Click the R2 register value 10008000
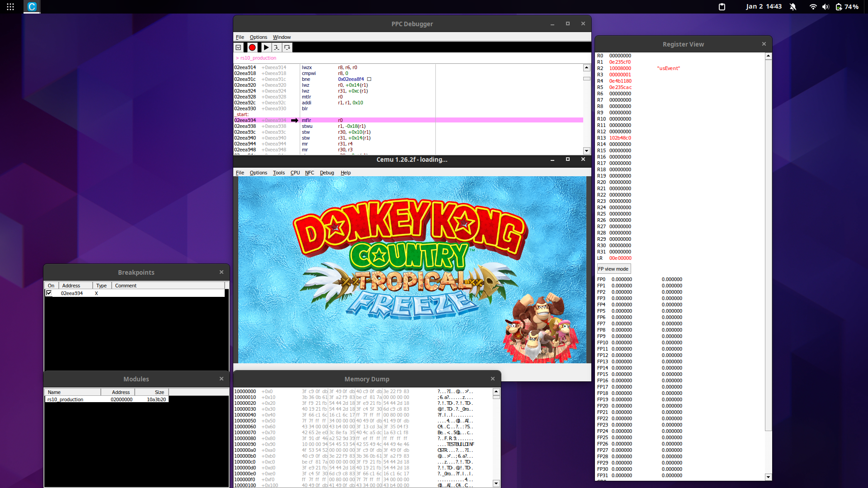 [x=620, y=69]
